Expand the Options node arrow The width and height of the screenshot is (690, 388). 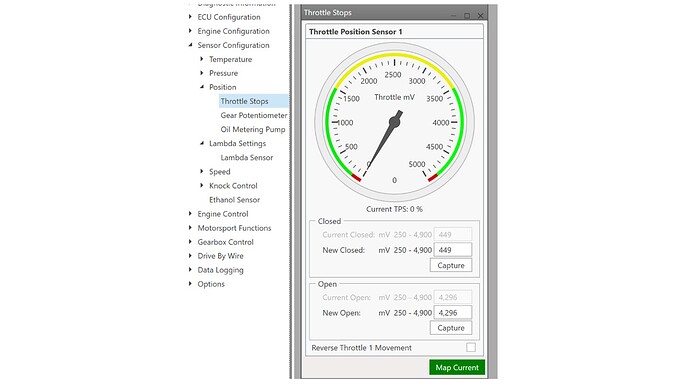pyautogui.click(x=190, y=284)
